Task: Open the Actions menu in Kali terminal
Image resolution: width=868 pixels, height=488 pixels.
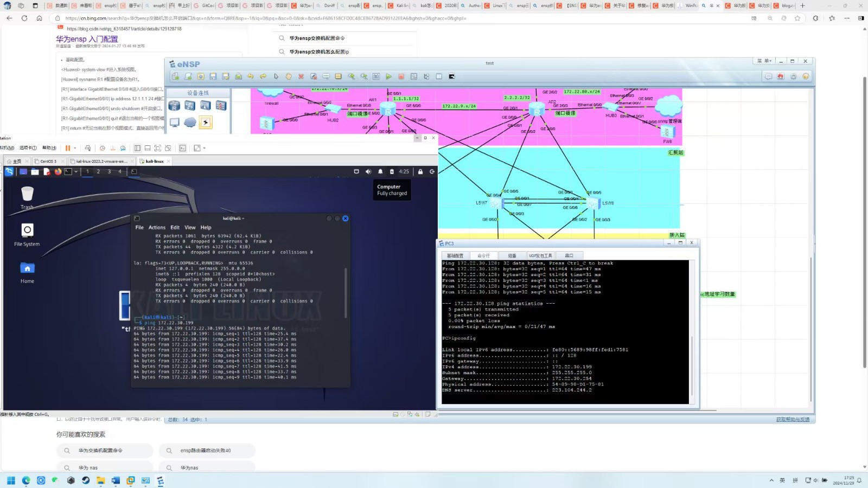Action: coord(157,228)
